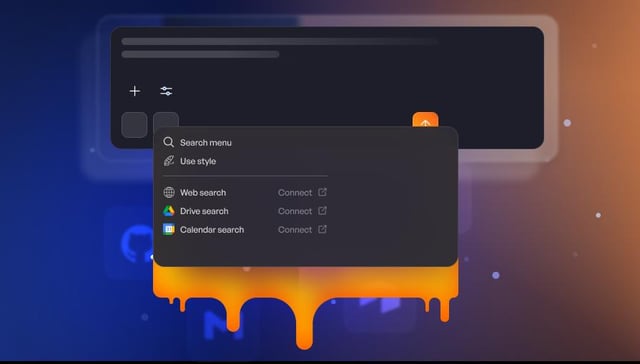Image resolution: width=640 pixels, height=364 pixels.
Task: Open external link icon for Calendar search
Action: point(322,229)
